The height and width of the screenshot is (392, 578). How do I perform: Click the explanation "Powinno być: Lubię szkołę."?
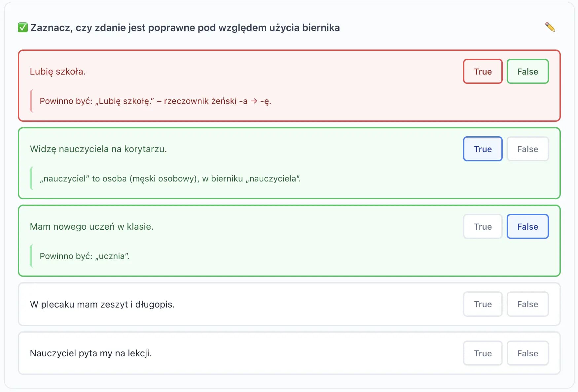point(155,101)
